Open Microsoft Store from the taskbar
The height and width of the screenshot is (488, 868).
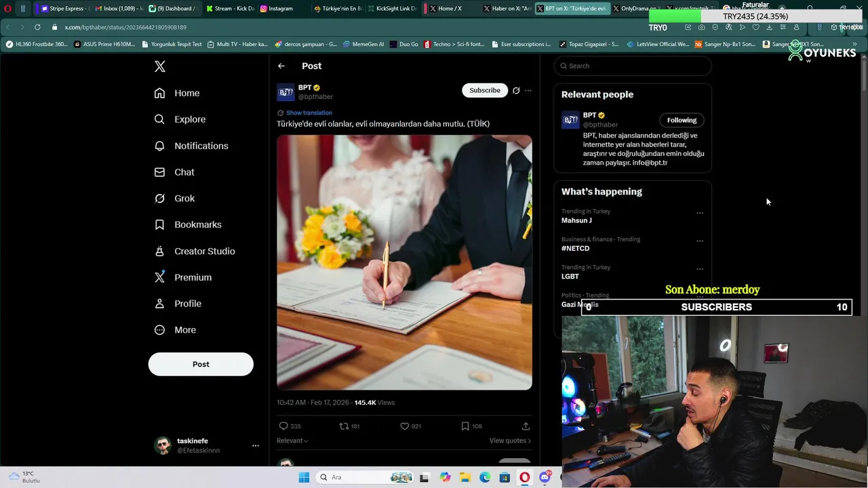[x=505, y=477]
